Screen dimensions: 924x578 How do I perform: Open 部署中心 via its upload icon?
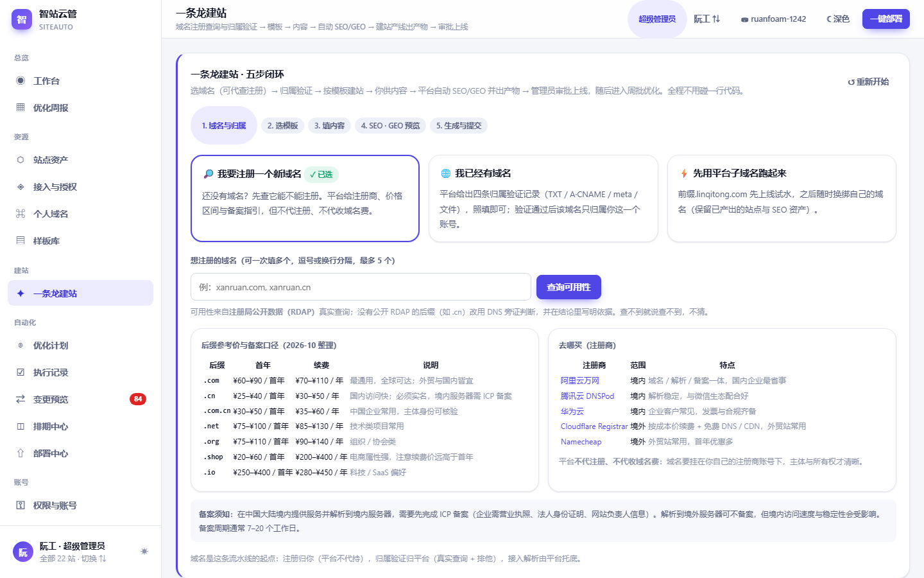click(21, 453)
